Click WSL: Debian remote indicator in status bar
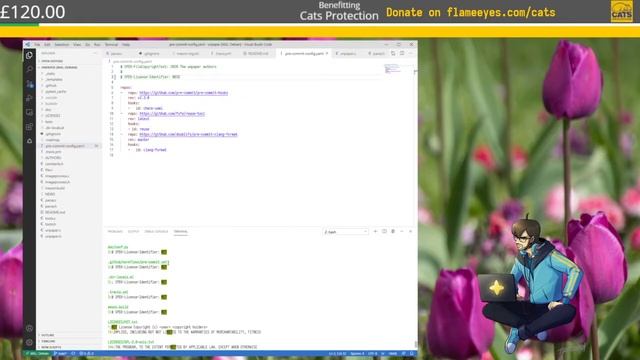The image size is (640, 360). [38, 353]
